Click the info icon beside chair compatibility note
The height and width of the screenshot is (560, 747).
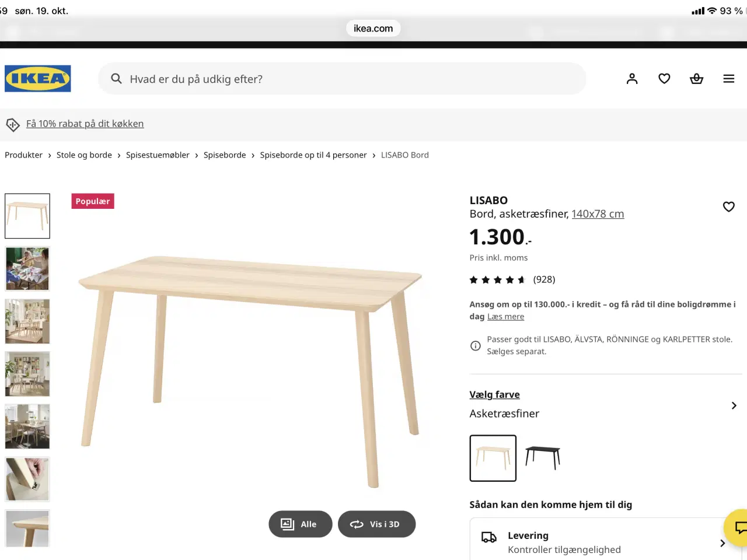(x=476, y=345)
